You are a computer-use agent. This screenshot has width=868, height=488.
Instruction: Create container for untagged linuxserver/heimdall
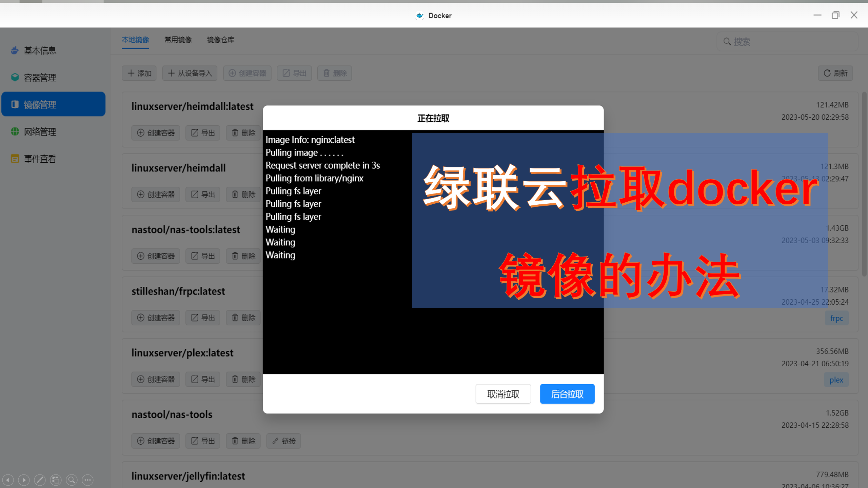coord(156,195)
